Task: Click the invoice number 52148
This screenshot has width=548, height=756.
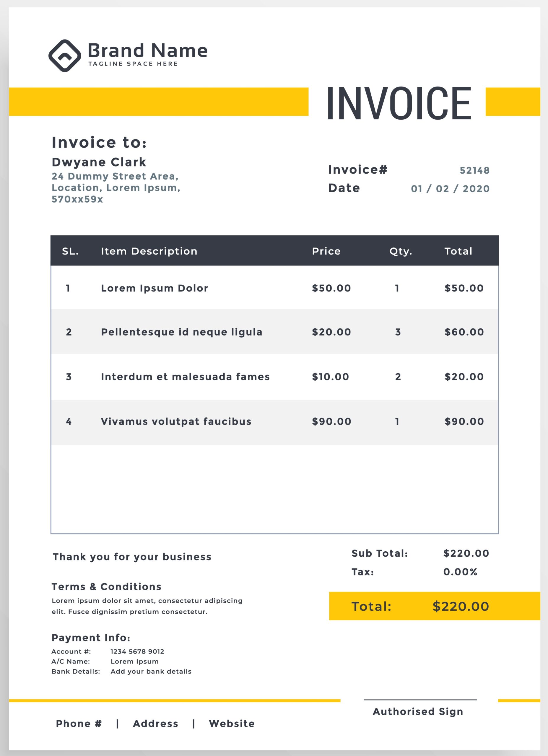Action: [x=474, y=171]
